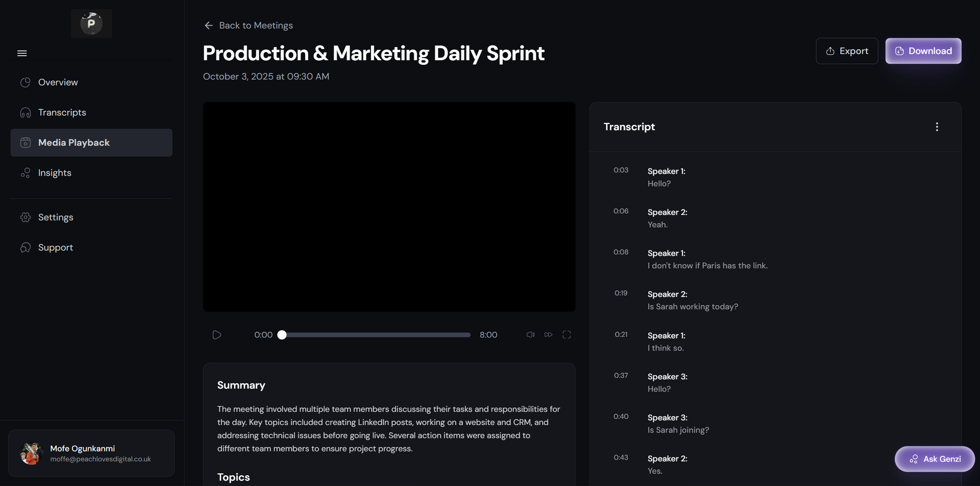Open the Transcript options kebab menu

[937, 126]
